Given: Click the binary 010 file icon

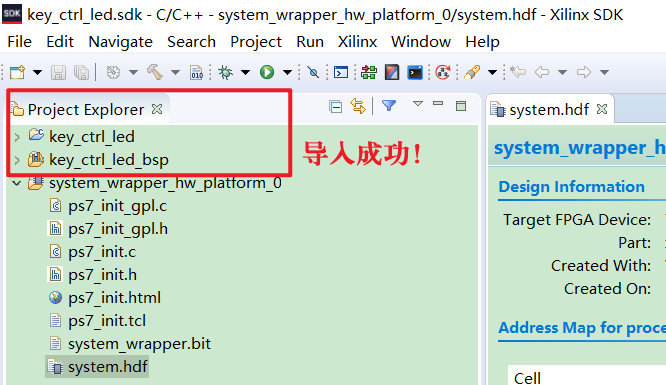Looking at the screenshot, I should 196,72.
